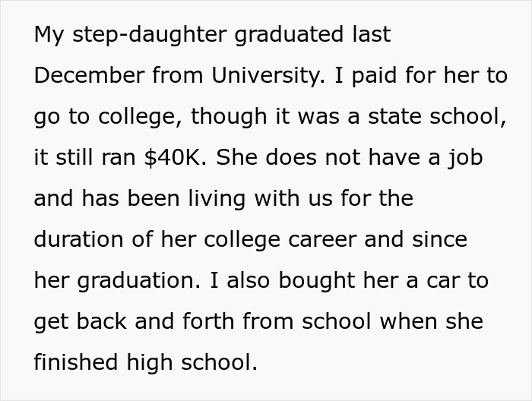Viewport: 532px width, 401px height.
Task: Click the word "though"
Action: pyautogui.click(x=223, y=117)
